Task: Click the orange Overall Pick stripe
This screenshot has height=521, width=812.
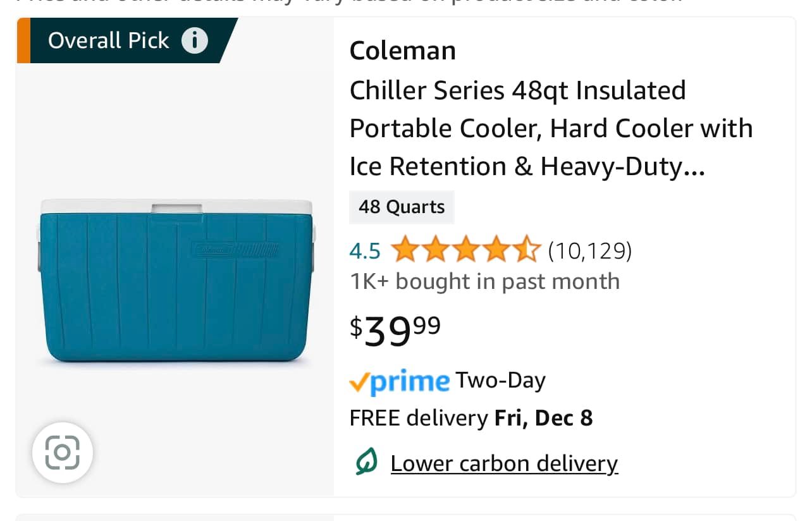Action: point(23,41)
